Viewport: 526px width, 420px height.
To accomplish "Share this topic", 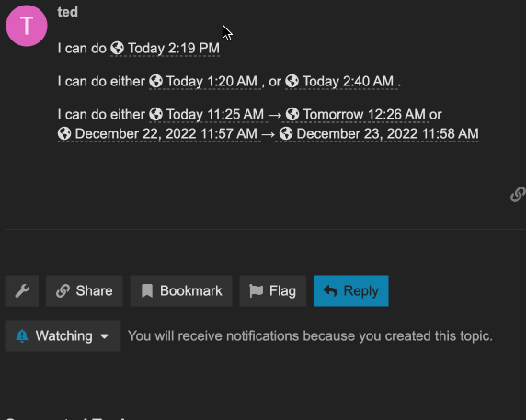I will pyautogui.click(x=85, y=291).
